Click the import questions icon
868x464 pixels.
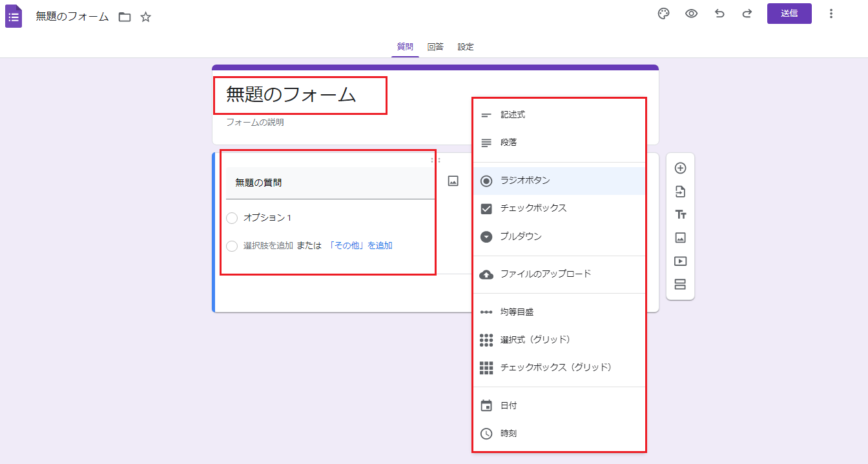(680, 192)
